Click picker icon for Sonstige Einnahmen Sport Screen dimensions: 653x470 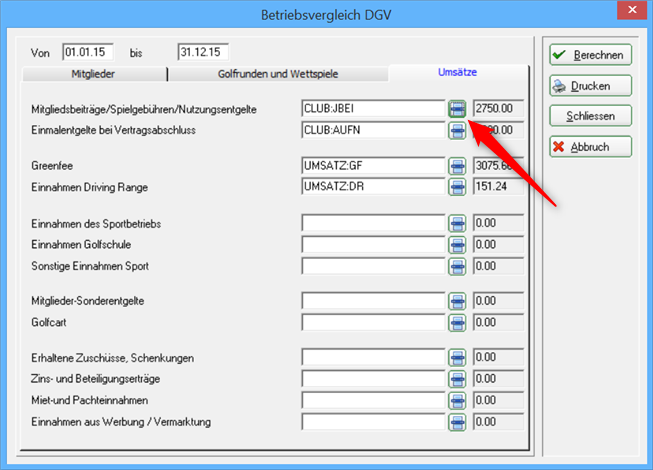[x=457, y=265]
